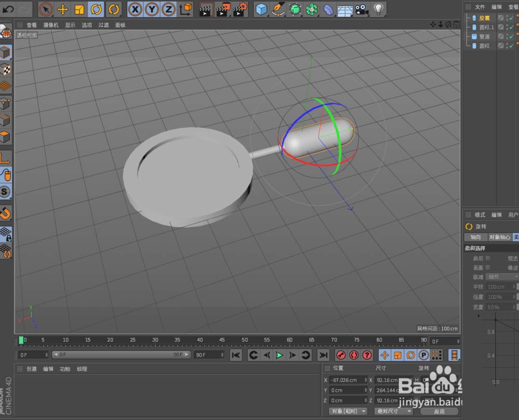Click Render View clapperboard icon
This screenshot has width=519, height=420.
click(x=206, y=9)
